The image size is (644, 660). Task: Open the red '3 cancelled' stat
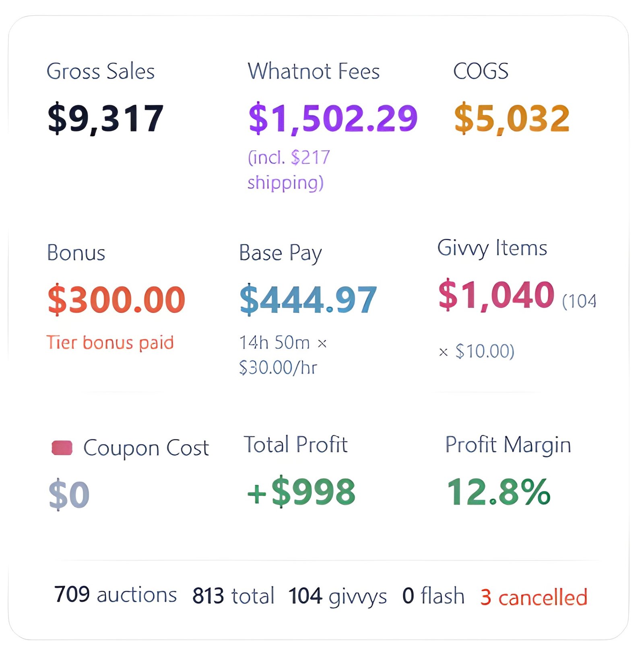(x=534, y=597)
